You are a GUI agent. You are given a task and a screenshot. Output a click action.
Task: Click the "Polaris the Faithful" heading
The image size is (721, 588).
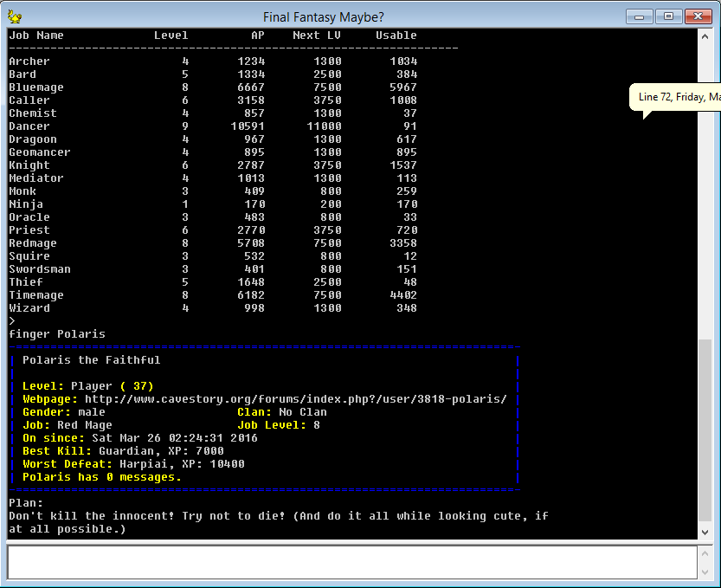click(92, 359)
